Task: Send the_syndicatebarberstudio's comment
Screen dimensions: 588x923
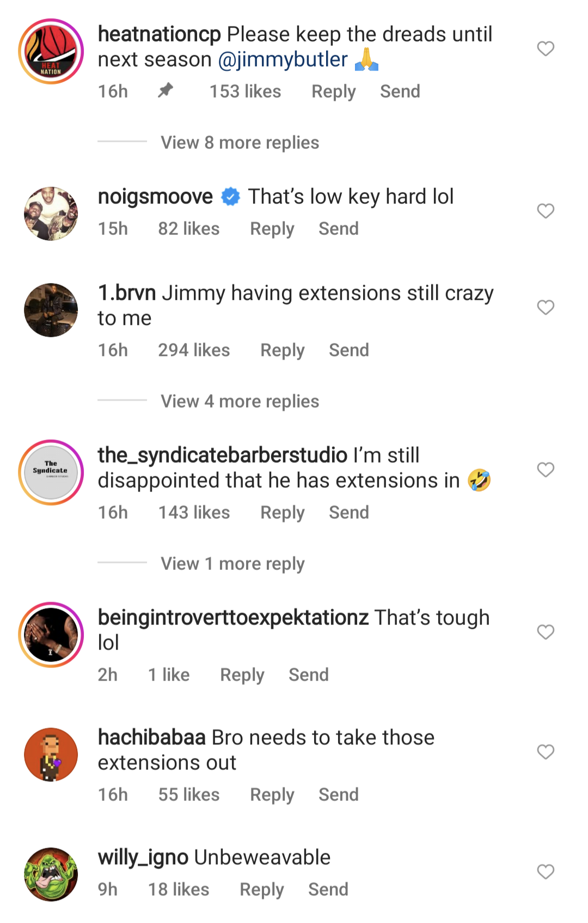Action: tap(349, 512)
